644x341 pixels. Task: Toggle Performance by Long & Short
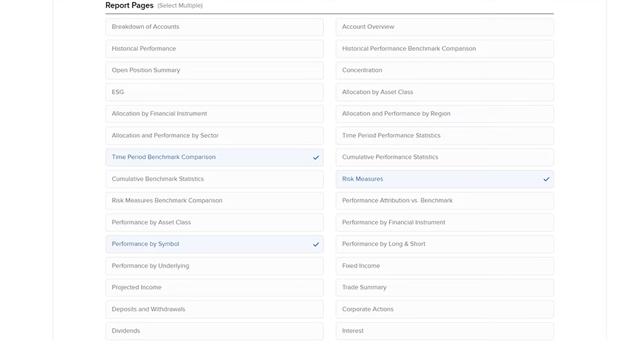click(x=444, y=244)
